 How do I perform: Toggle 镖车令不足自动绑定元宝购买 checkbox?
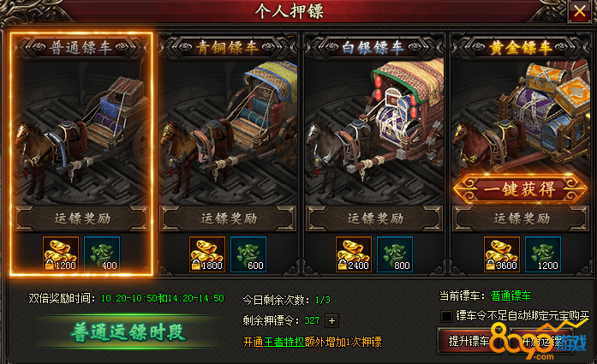(446, 316)
